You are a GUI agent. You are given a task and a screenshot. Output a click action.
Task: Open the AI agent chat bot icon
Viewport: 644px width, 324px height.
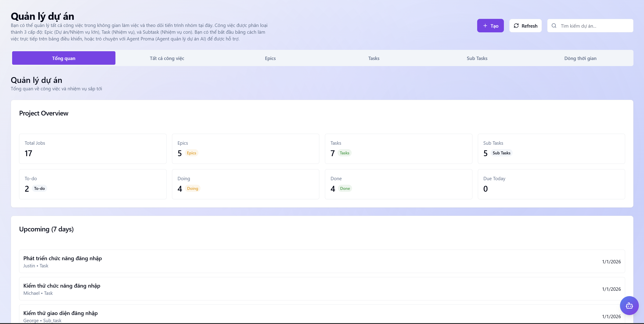[629, 306]
